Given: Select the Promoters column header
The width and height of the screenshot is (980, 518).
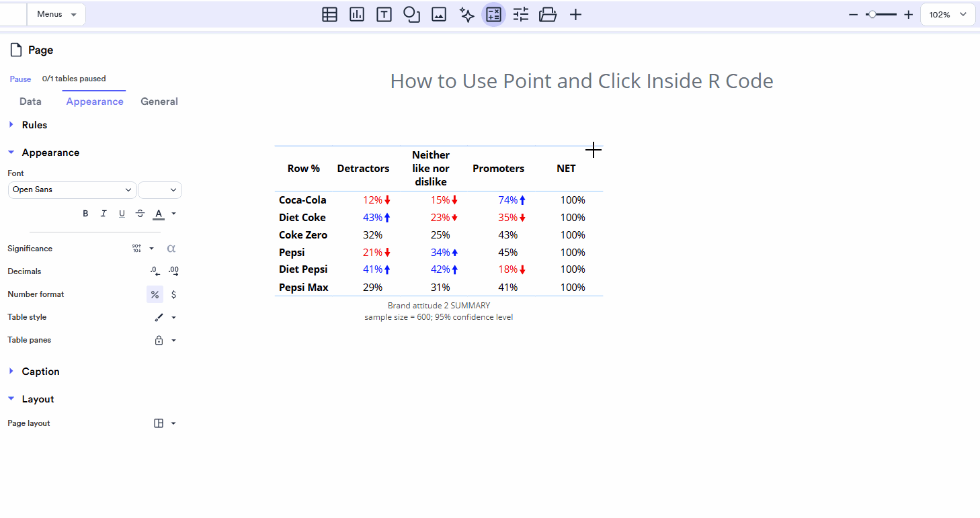Looking at the screenshot, I should pos(498,169).
